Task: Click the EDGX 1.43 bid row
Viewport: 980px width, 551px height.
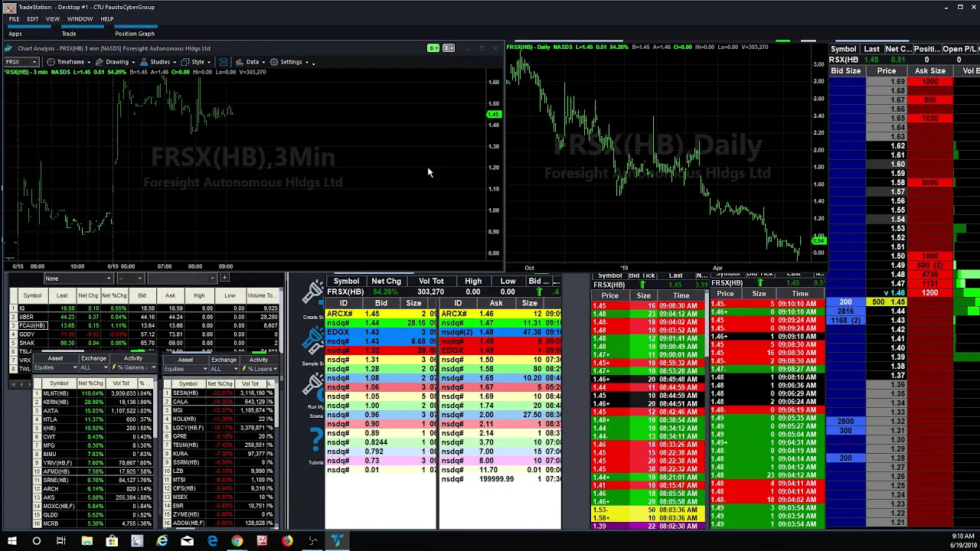Action: pyautogui.click(x=381, y=332)
